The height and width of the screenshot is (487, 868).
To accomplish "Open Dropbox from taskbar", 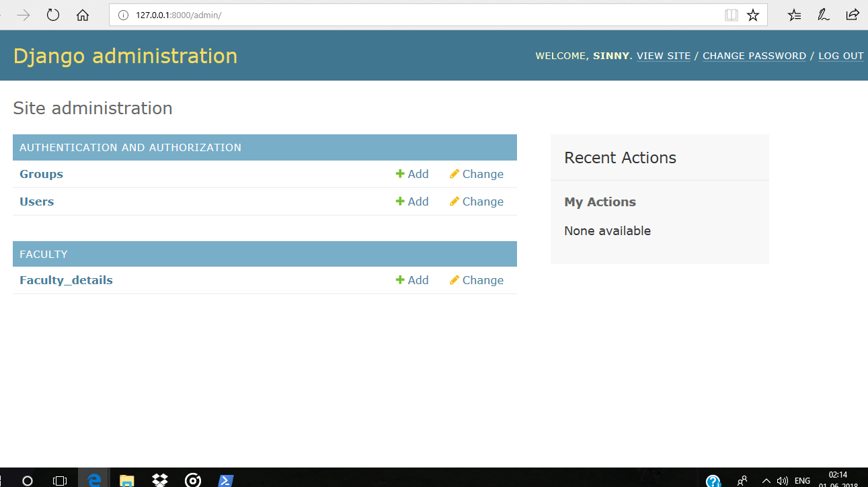I will point(160,480).
